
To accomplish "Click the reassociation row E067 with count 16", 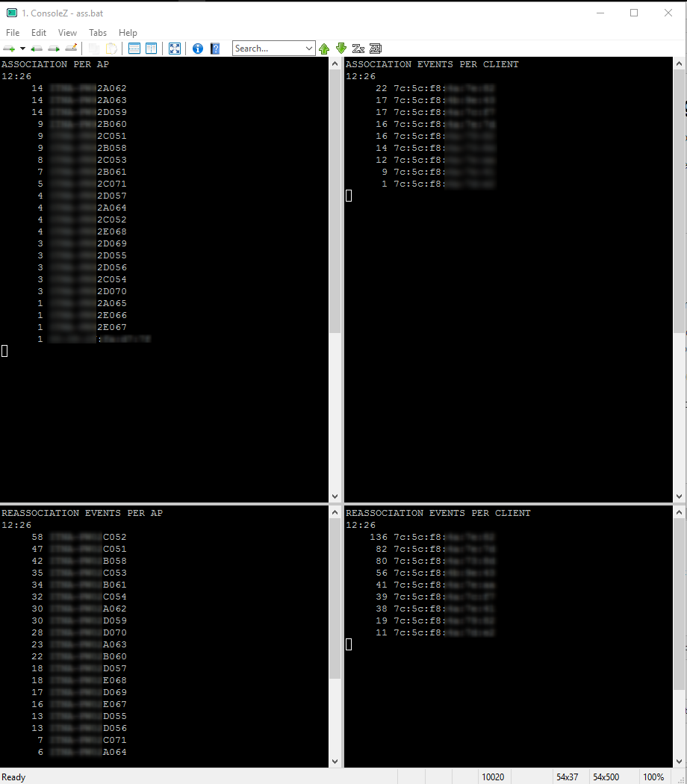I will point(79,704).
